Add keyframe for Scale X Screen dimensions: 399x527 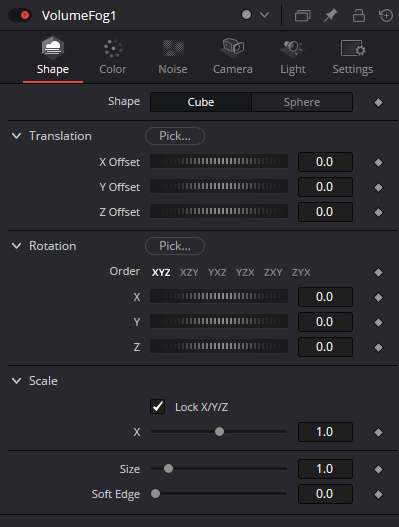click(378, 432)
